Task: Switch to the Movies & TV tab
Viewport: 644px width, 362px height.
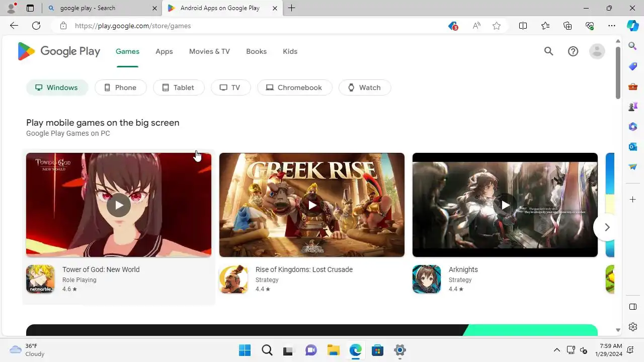Action: 209,51
